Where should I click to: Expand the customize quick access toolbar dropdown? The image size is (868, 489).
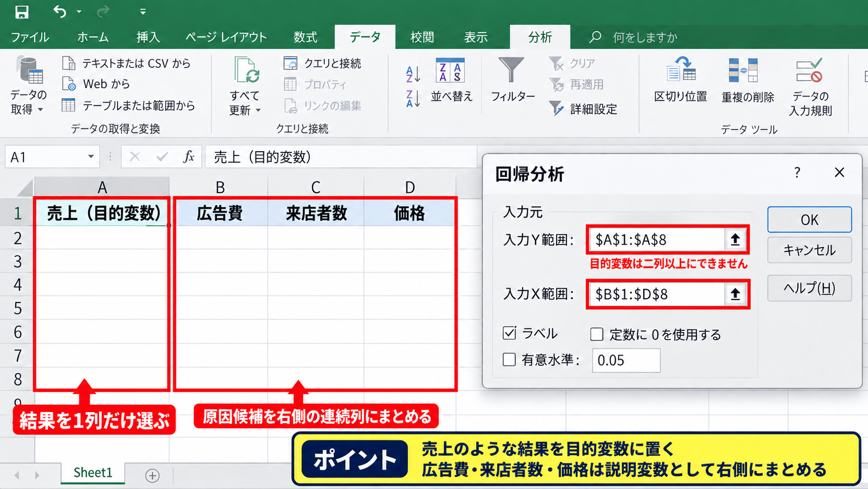[x=143, y=11]
